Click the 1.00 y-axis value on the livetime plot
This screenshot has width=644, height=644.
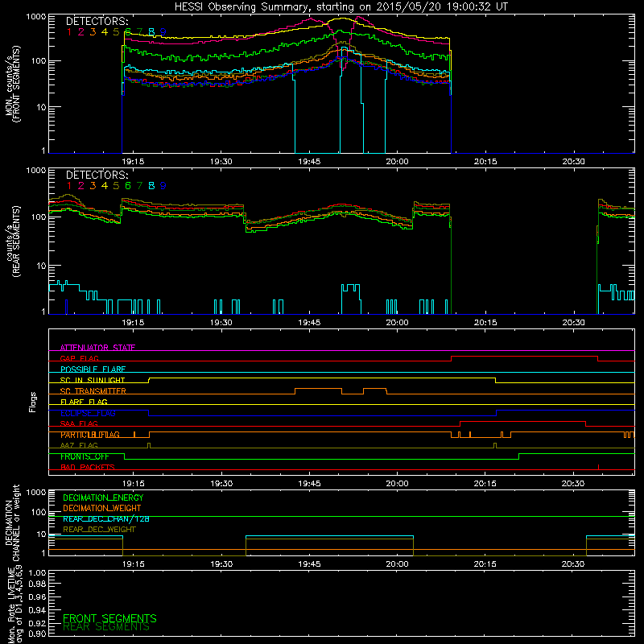pyautogui.click(x=38, y=573)
